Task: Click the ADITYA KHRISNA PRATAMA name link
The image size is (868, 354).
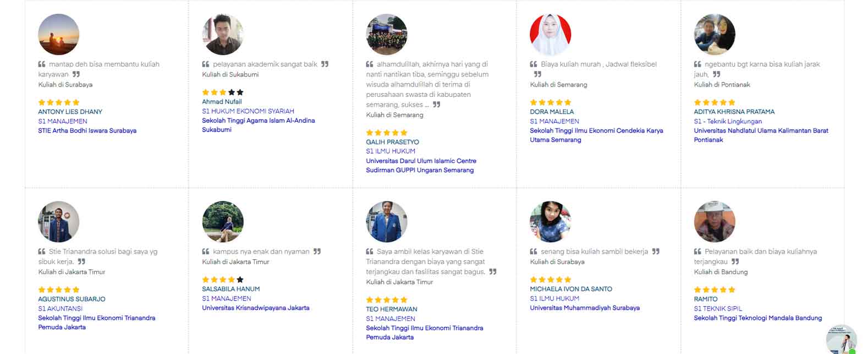Action: coord(734,112)
